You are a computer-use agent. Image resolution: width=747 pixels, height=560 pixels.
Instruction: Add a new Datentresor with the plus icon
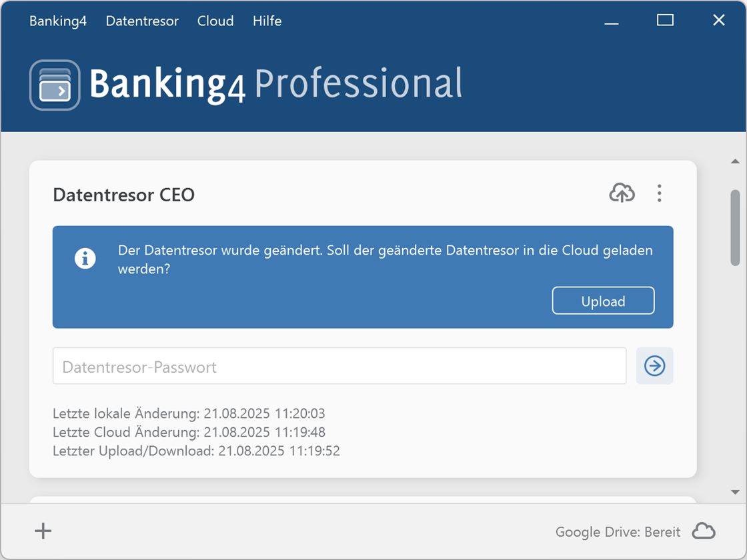[x=43, y=531]
